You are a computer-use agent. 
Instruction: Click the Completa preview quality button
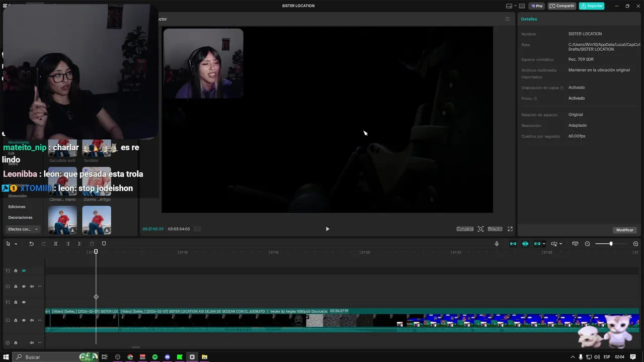[x=465, y=229]
